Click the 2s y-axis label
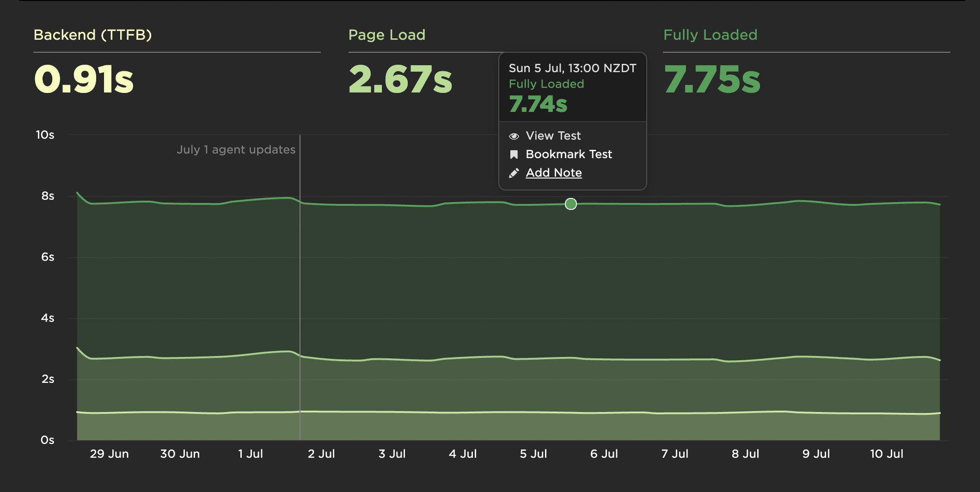Image resolution: width=980 pixels, height=492 pixels. click(48, 379)
